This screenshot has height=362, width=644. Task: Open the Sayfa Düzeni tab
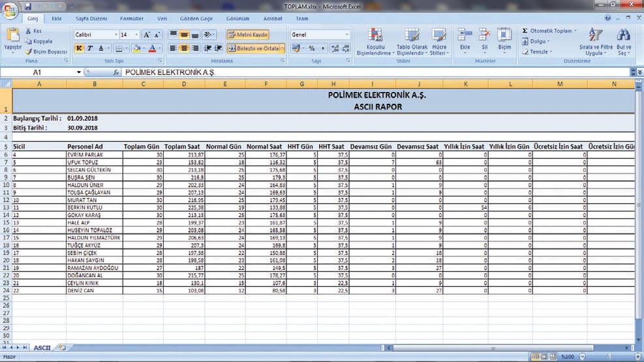91,18
